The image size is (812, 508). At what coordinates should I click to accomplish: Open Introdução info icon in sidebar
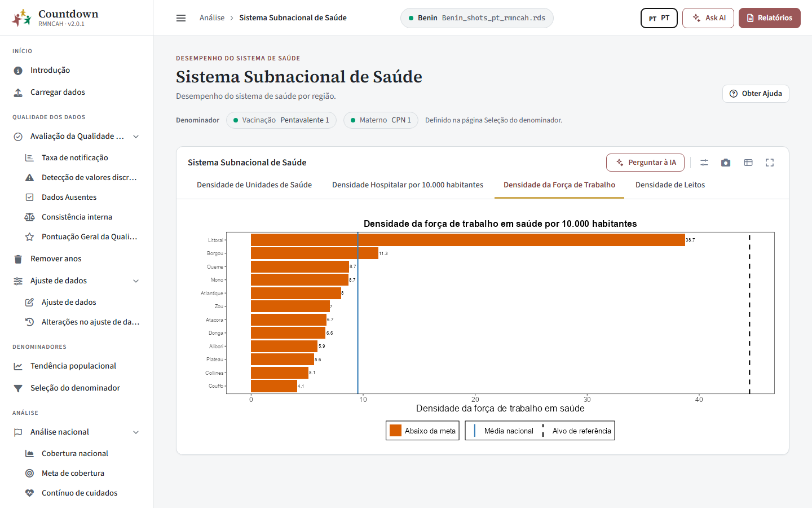coord(18,71)
